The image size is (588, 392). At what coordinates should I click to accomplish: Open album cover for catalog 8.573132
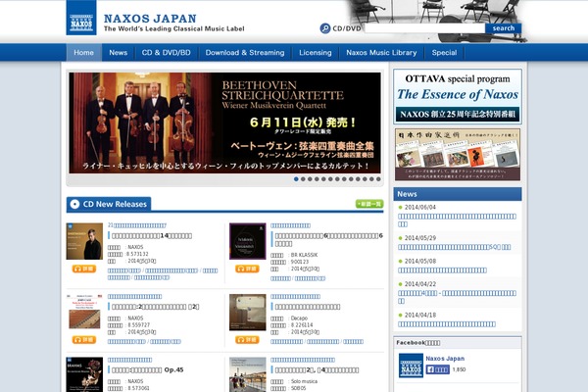tap(84, 241)
